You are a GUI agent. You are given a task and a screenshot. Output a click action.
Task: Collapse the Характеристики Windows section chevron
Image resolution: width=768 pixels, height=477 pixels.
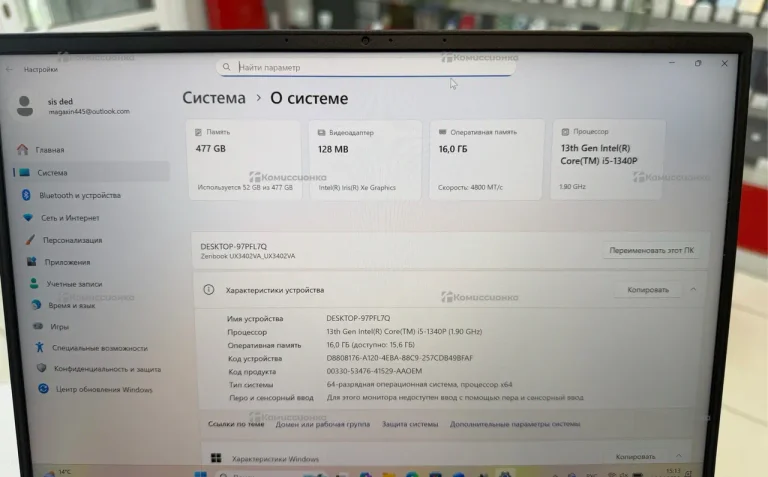(x=682, y=457)
